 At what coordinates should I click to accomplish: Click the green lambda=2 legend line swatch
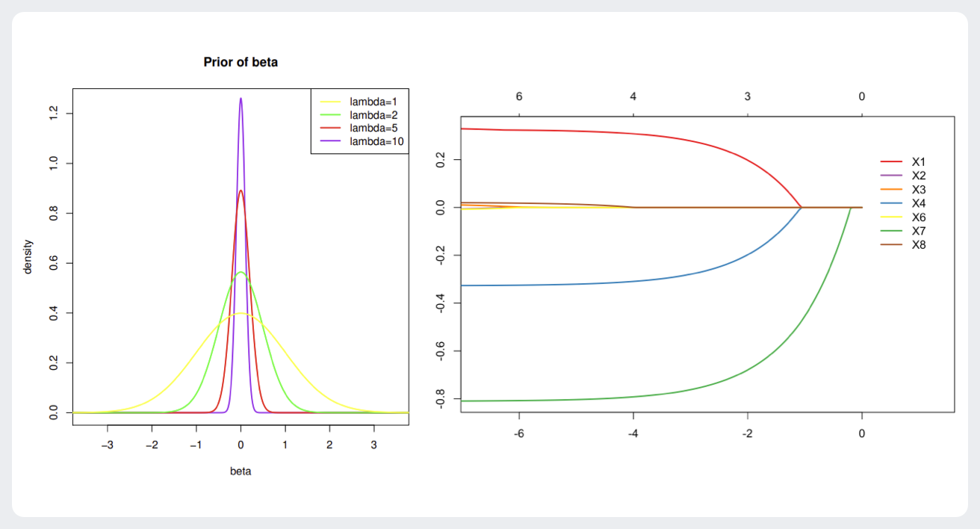[x=330, y=114]
